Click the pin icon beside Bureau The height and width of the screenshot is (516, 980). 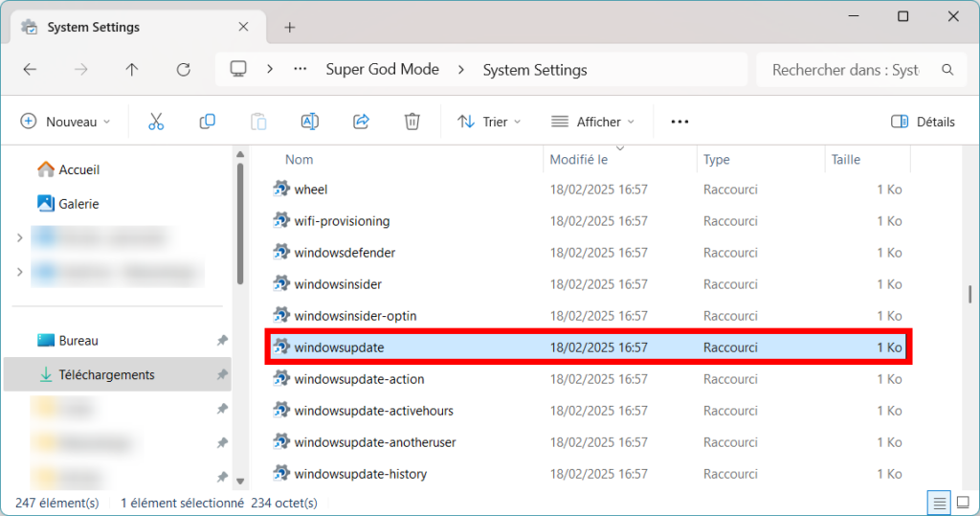coord(222,340)
